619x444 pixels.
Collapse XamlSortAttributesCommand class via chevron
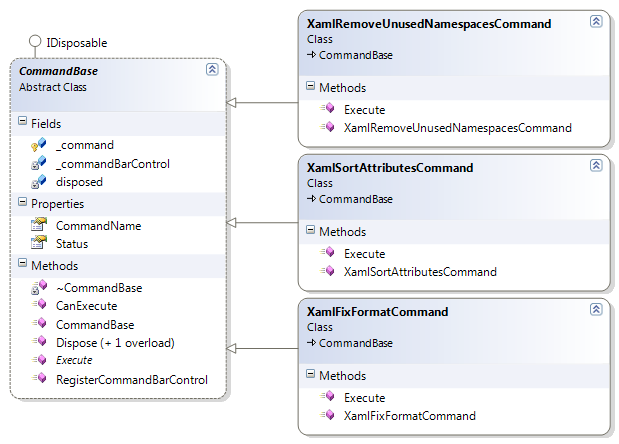click(596, 165)
